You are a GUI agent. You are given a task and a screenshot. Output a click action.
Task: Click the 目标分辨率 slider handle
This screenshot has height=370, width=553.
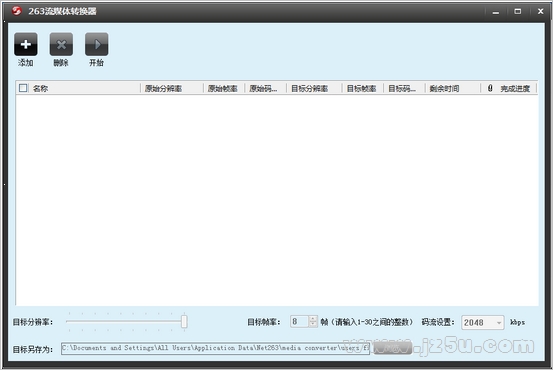[184, 321]
